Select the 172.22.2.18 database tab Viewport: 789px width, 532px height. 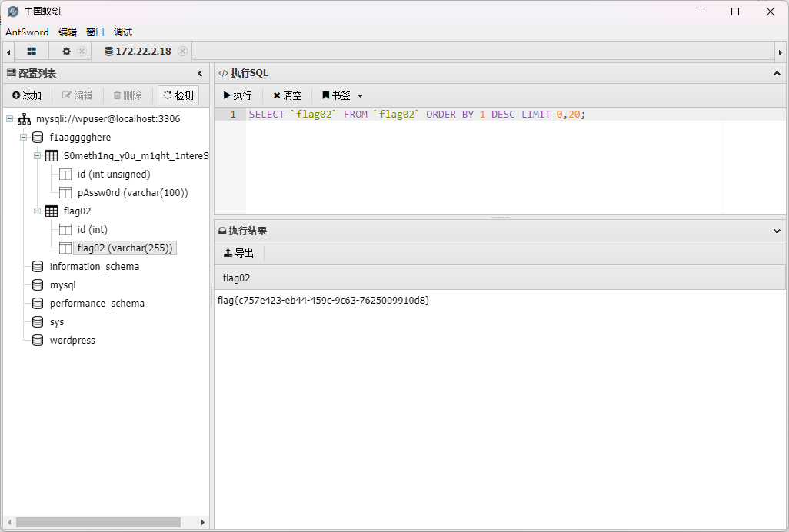pos(138,52)
